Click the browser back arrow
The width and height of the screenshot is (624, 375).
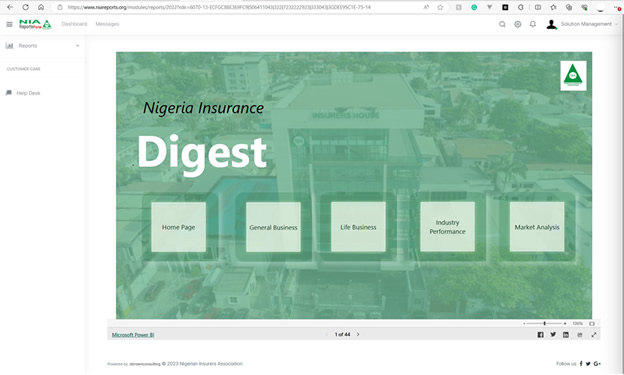(10, 7)
